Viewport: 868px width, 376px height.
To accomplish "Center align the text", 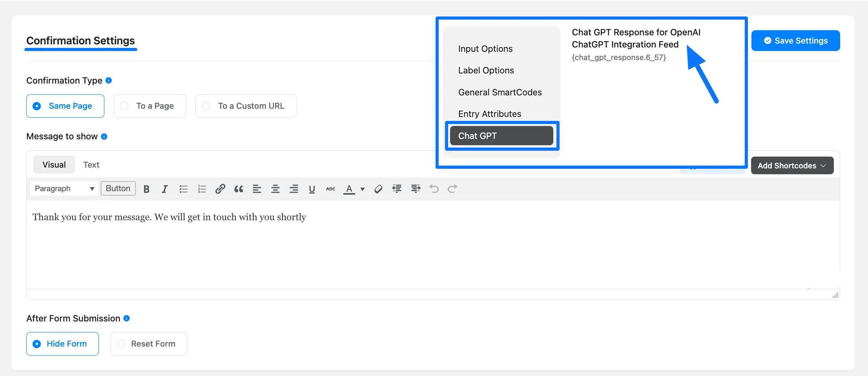I will (275, 189).
